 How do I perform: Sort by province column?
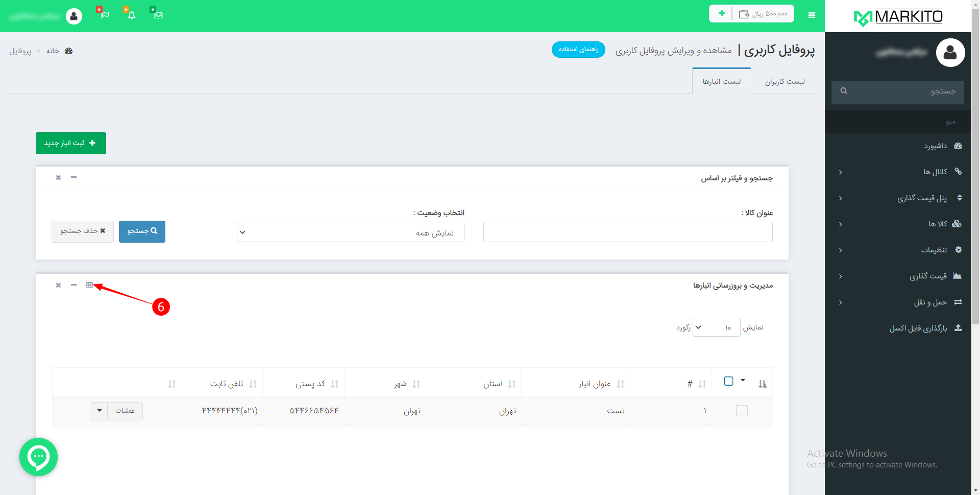point(511,384)
